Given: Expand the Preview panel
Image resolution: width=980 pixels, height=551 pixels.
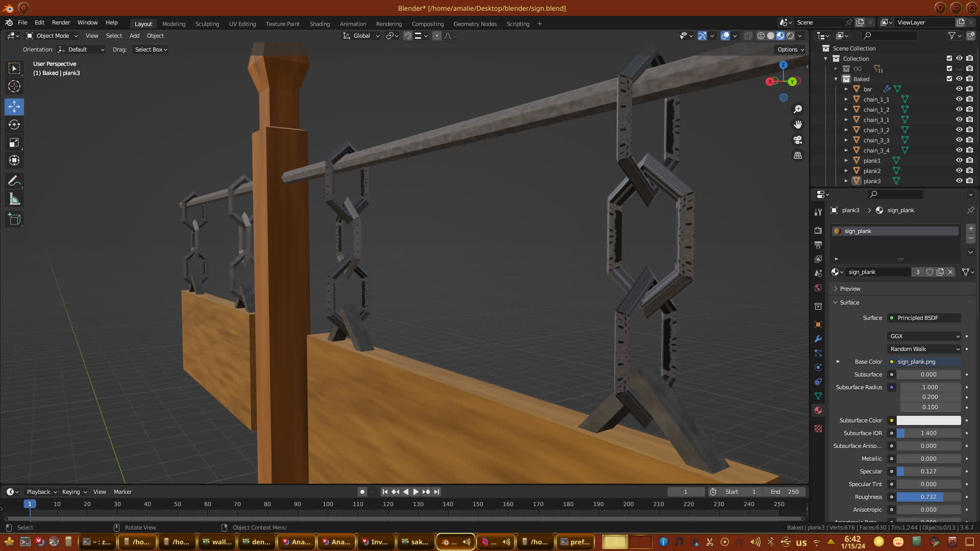Looking at the screenshot, I should (850, 289).
